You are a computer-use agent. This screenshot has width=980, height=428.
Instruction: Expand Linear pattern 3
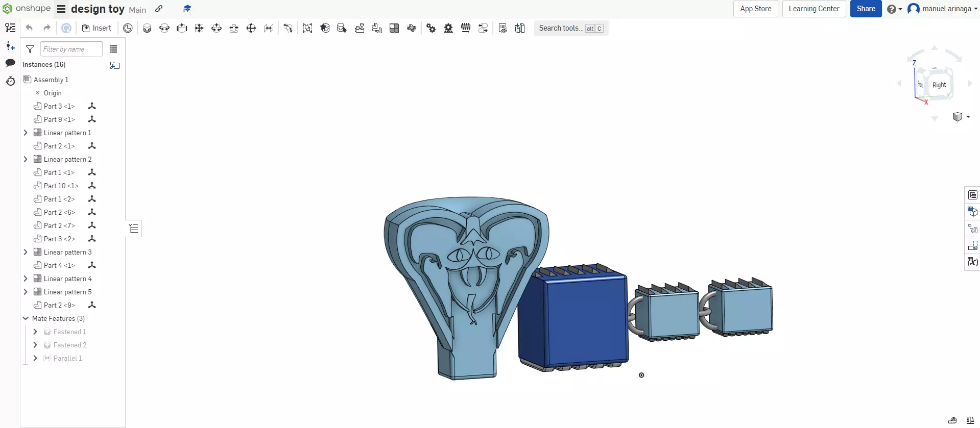point(26,252)
